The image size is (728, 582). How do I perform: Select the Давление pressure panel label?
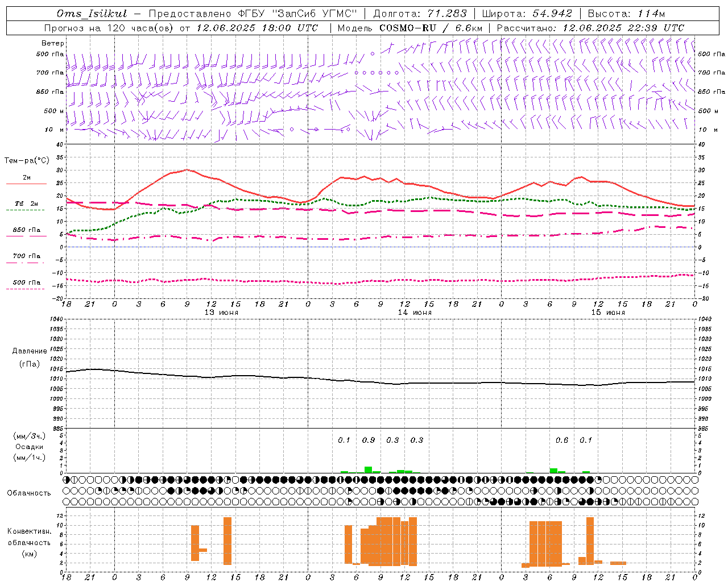coord(30,351)
